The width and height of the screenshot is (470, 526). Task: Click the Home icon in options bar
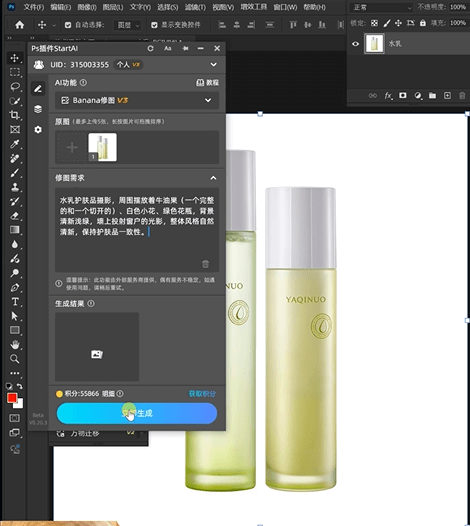point(20,24)
